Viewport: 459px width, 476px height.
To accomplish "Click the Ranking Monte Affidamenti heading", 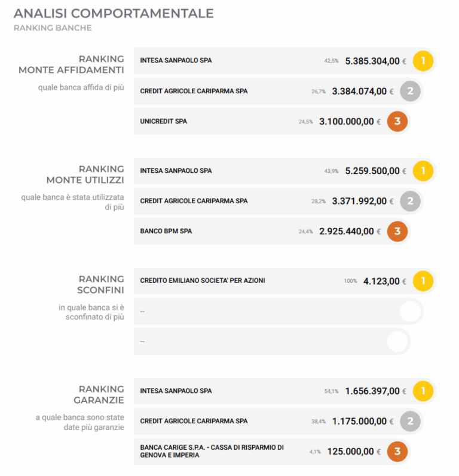I will 72,65.
